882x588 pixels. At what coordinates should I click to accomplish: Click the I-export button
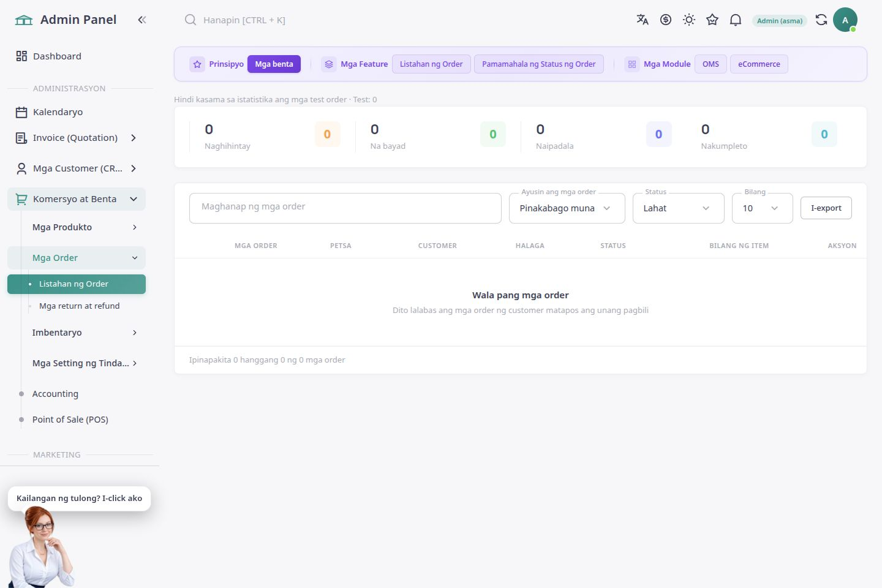pos(826,208)
